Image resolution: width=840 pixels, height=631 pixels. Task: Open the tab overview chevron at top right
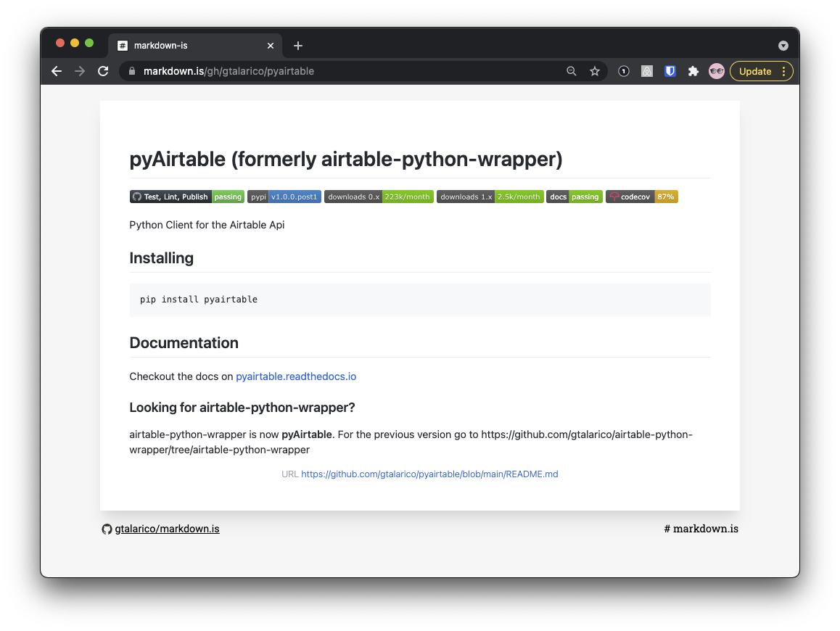tap(783, 45)
